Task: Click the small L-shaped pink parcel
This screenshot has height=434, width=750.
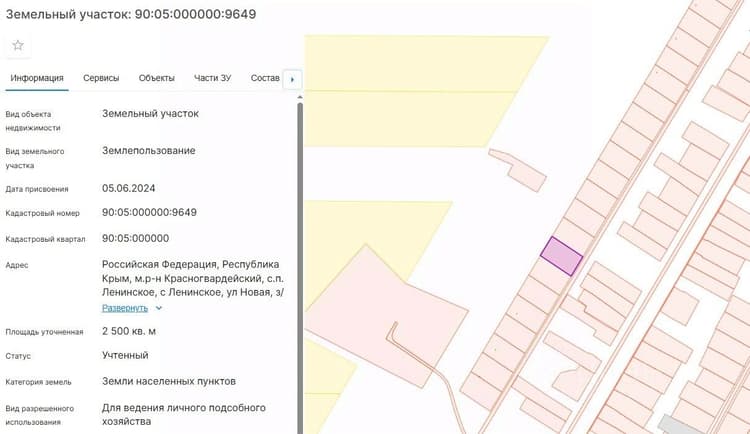Action: 519,170
